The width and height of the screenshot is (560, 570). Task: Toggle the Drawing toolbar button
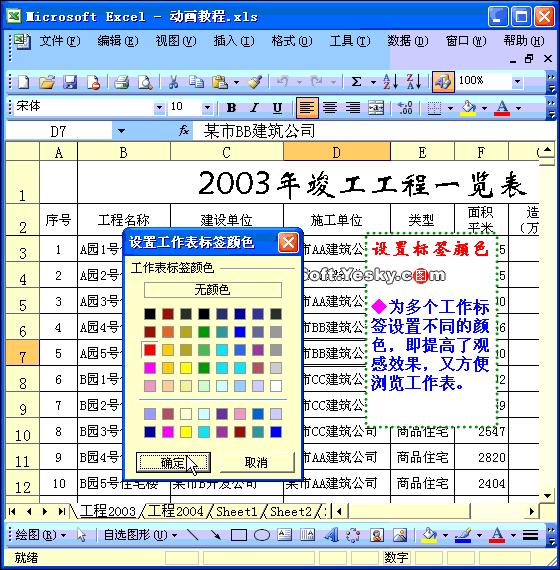(x=443, y=82)
